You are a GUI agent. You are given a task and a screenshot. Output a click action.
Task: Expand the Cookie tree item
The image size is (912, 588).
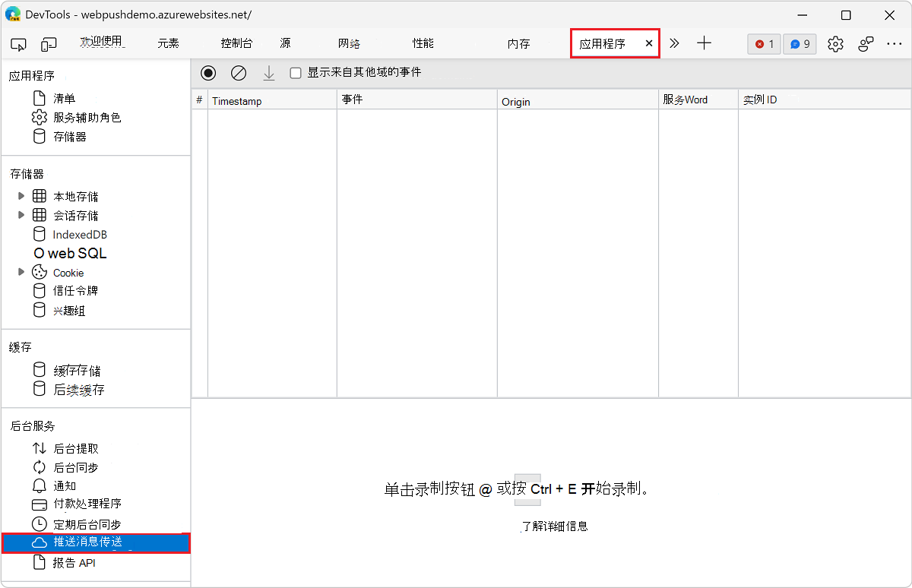pos(21,272)
